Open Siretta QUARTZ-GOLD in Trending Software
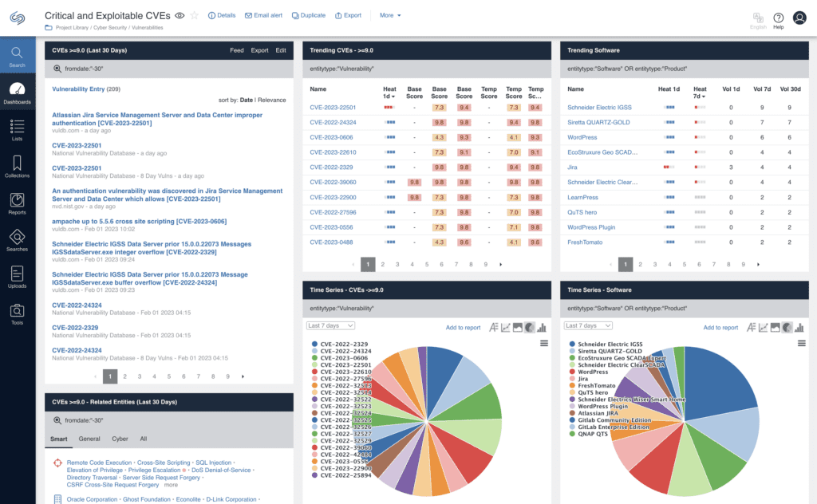Screen dimensions: 817x504 point(598,122)
